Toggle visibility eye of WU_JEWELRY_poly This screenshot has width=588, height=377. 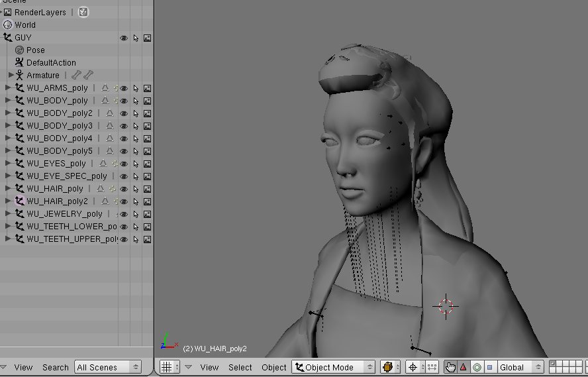(124, 214)
